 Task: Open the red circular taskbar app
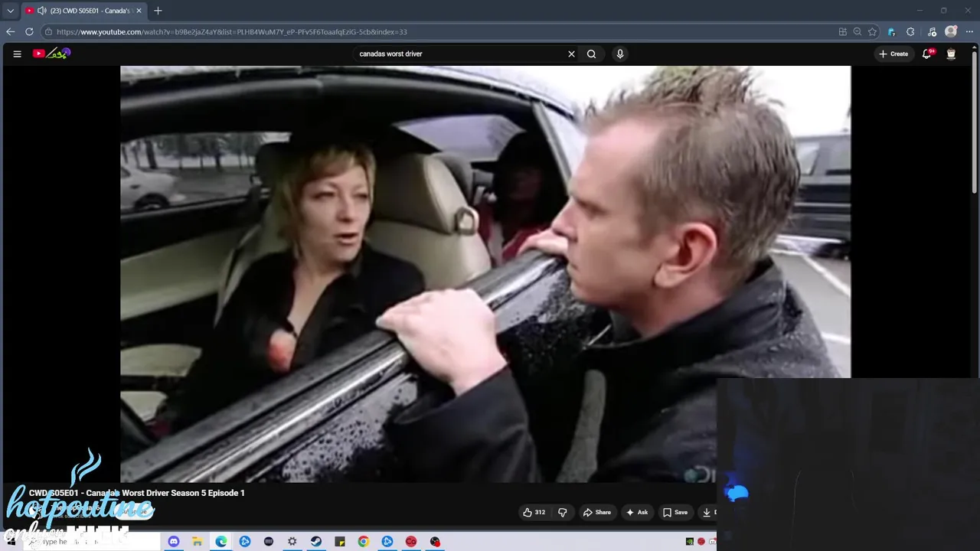point(411,542)
